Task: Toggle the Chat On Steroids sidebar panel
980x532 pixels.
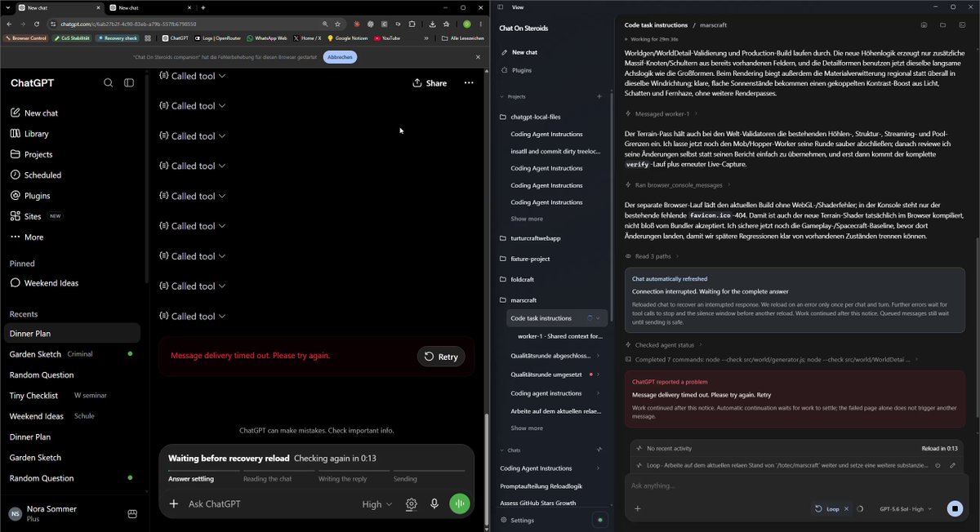Action: coord(501,7)
